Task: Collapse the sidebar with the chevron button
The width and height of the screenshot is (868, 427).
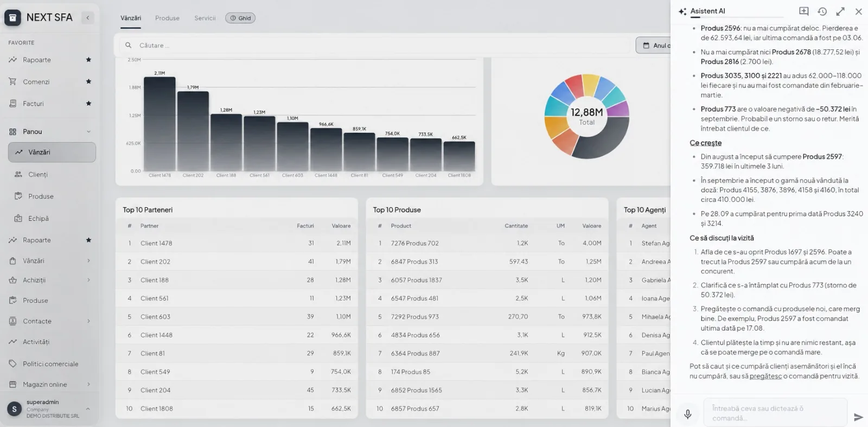Action: [x=88, y=18]
